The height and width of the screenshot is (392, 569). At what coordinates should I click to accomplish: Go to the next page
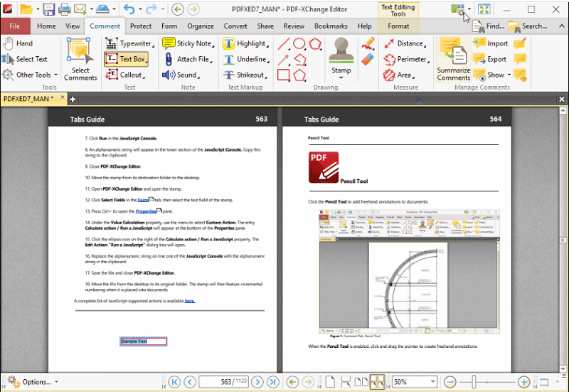pos(257,382)
